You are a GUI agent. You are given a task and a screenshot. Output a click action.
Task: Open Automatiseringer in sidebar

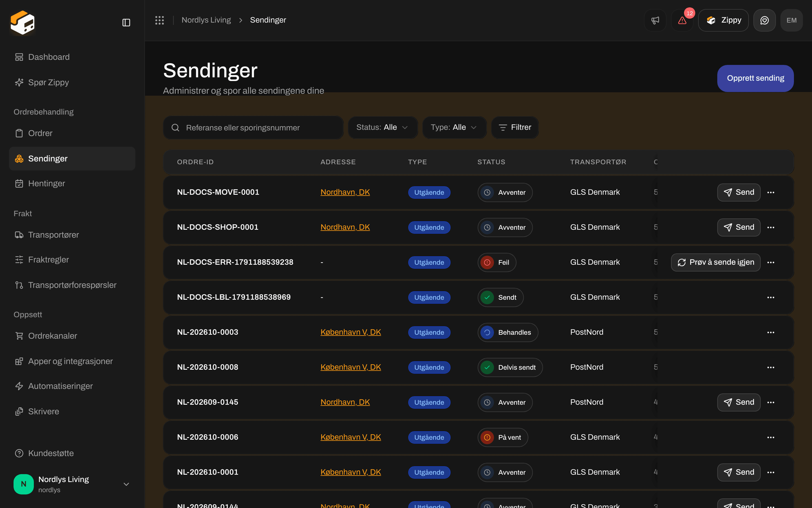coord(72,386)
